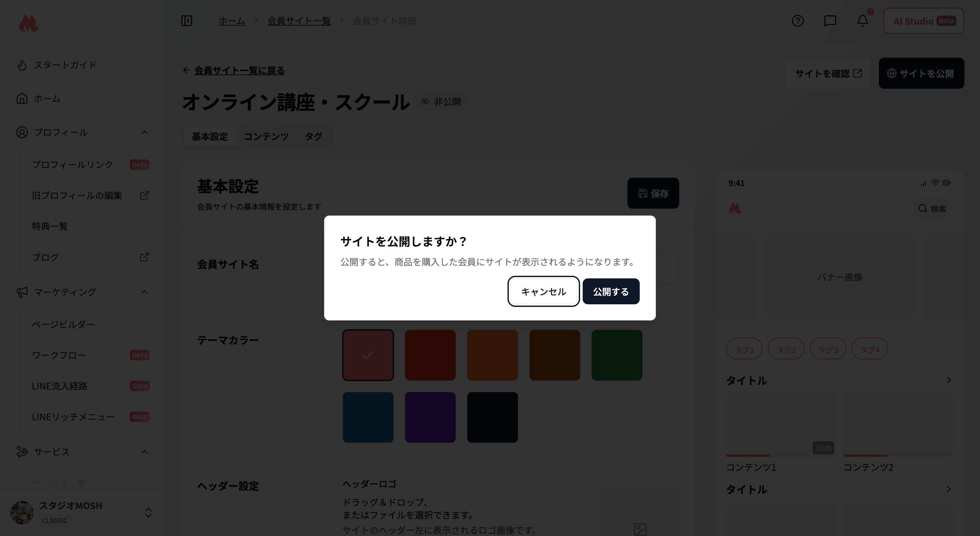Screen dimensions: 980x536
Task: Click the image placeholder icon in header logo upload
Action: pos(640,529)
